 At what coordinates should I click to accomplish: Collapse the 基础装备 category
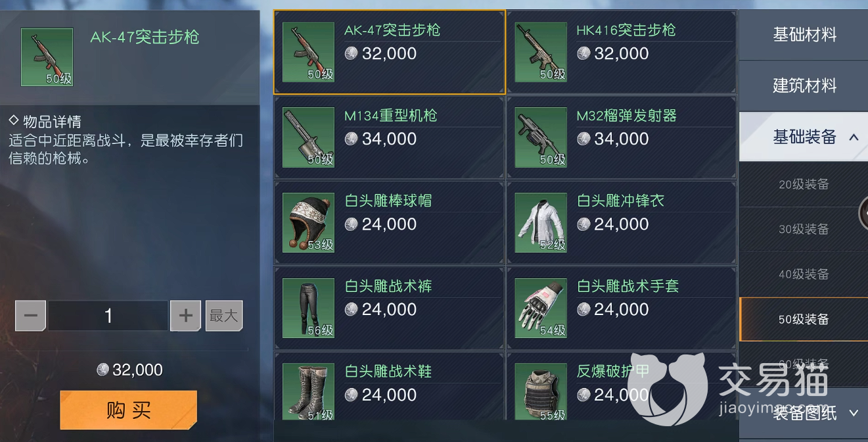click(853, 137)
